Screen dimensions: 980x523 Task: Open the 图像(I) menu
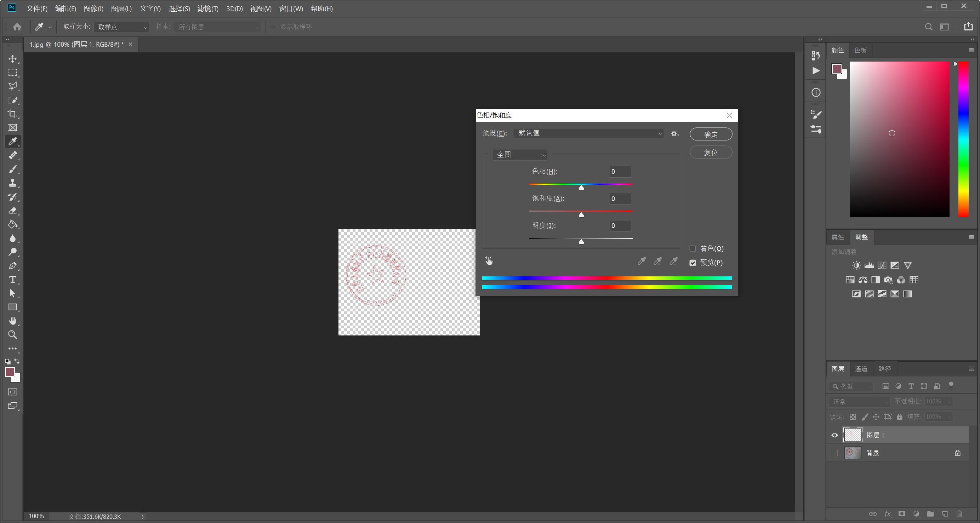[93, 8]
